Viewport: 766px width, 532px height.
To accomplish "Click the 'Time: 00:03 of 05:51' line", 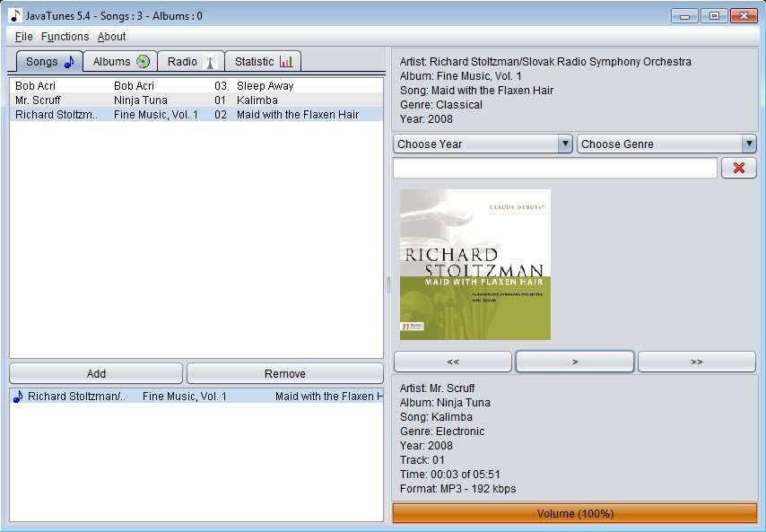I will pos(450,474).
